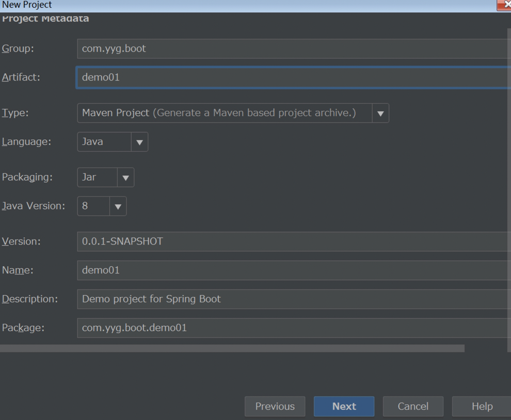This screenshot has width=511, height=420.
Task: Go back with the Previous button
Action: 275,407
